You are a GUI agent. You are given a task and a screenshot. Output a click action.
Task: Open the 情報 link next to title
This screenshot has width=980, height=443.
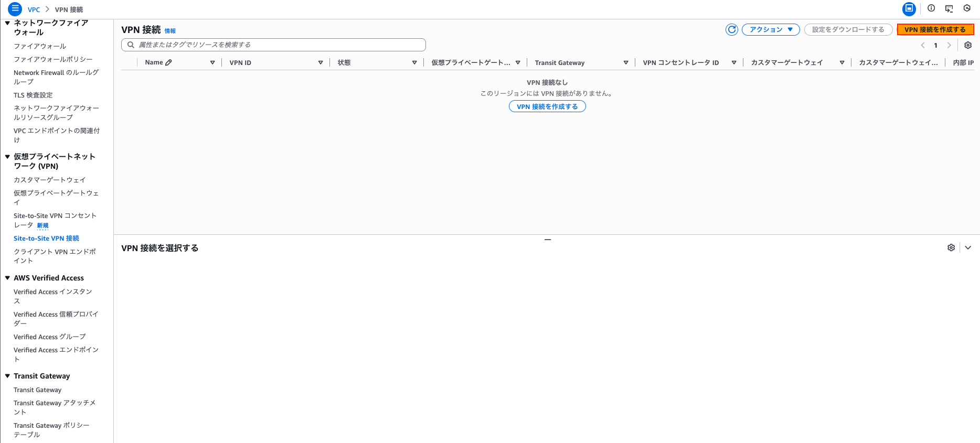(x=170, y=31)
